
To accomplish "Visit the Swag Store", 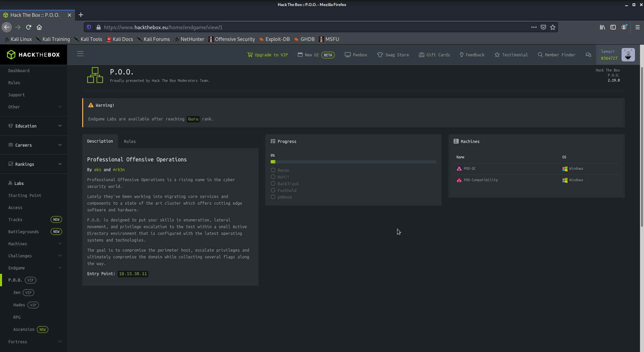I will coord(393,55).
